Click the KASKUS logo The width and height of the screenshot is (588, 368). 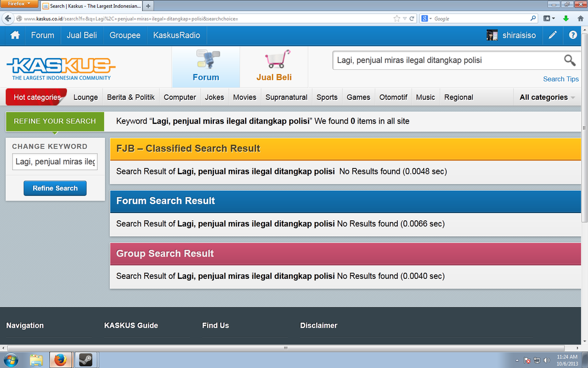61,69
